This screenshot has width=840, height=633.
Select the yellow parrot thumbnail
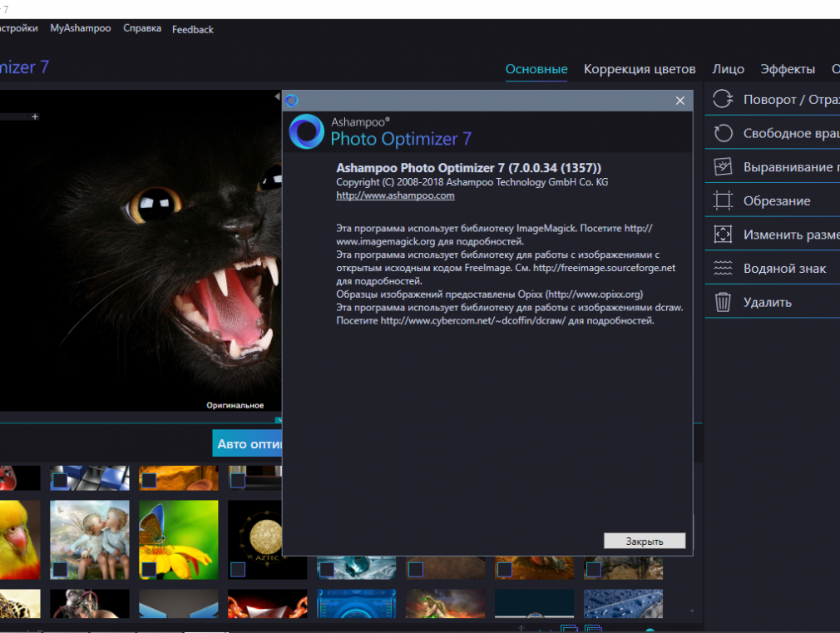[20, 540]
